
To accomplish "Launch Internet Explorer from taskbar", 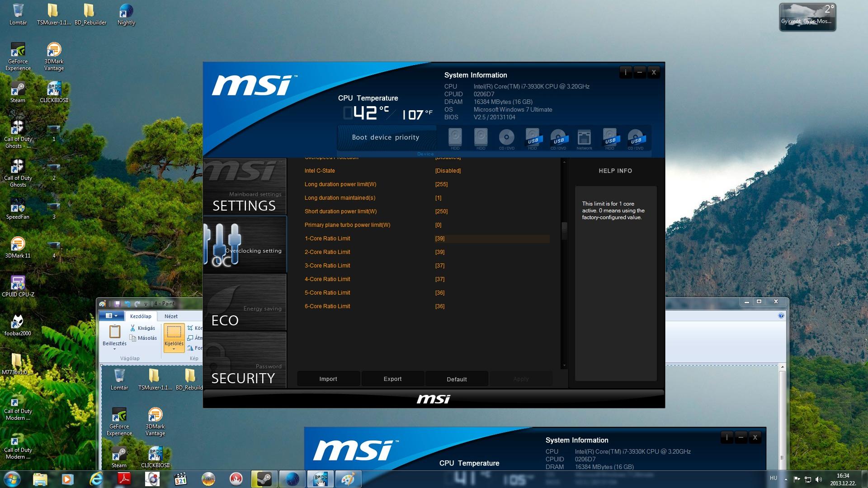I will click(x=96, y=479).
